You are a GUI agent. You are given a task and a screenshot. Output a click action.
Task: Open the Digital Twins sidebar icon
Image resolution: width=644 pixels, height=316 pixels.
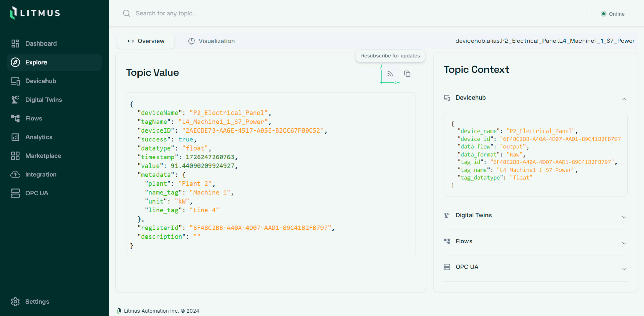[x=15, y=99]
